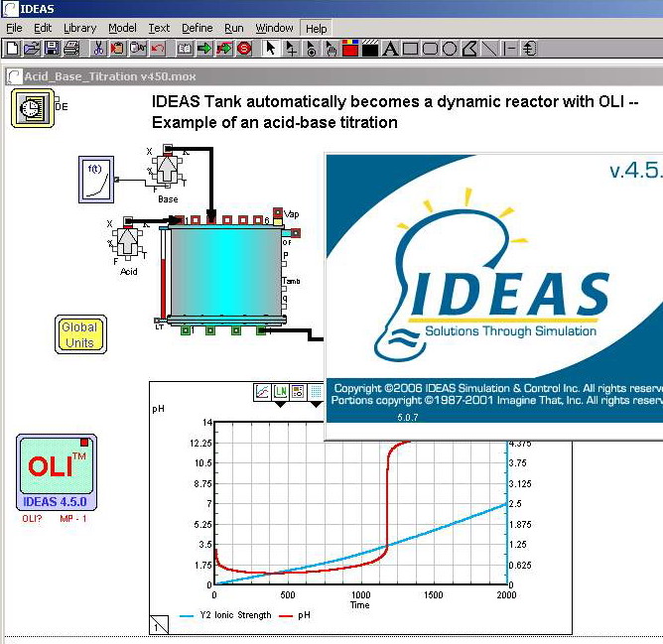Image resolution: width=663 pixels, height=644 pixels.
Task: Open the Define menu
Action: pos(198,28)
